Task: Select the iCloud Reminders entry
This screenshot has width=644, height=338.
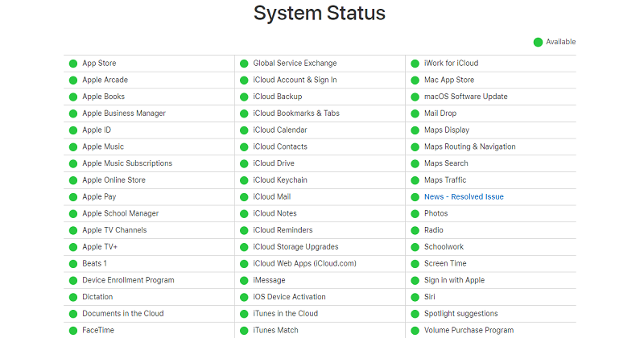Action: (283, 230)
